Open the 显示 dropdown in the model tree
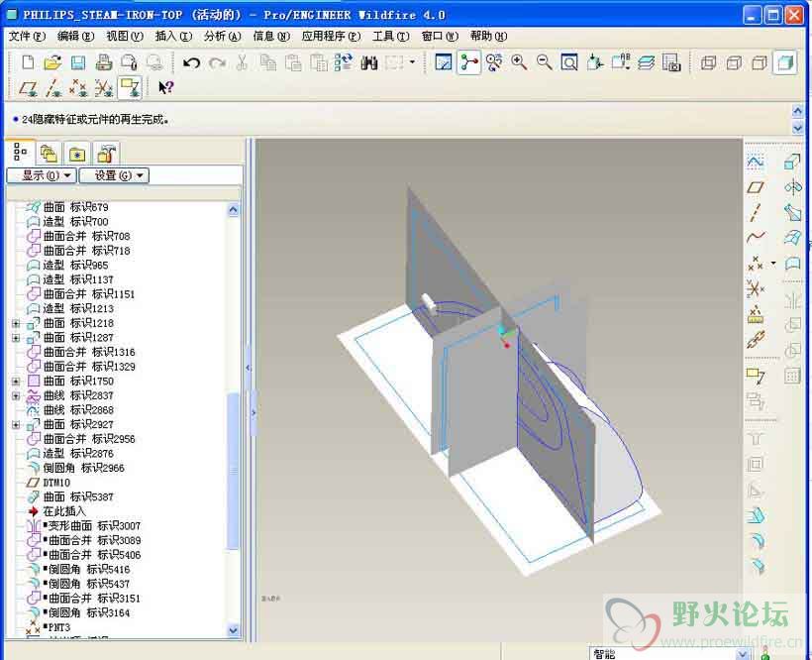 [x=42, y=175]
